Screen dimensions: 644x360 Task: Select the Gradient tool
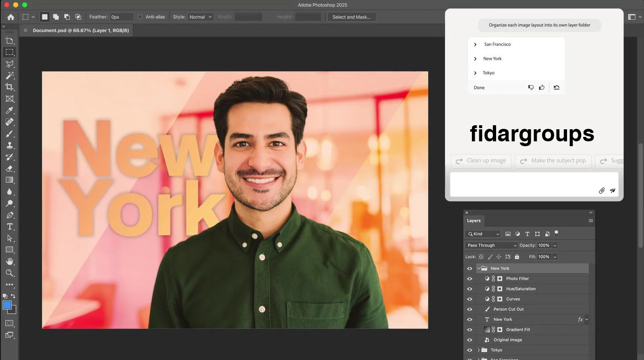(x=10, y=180)
